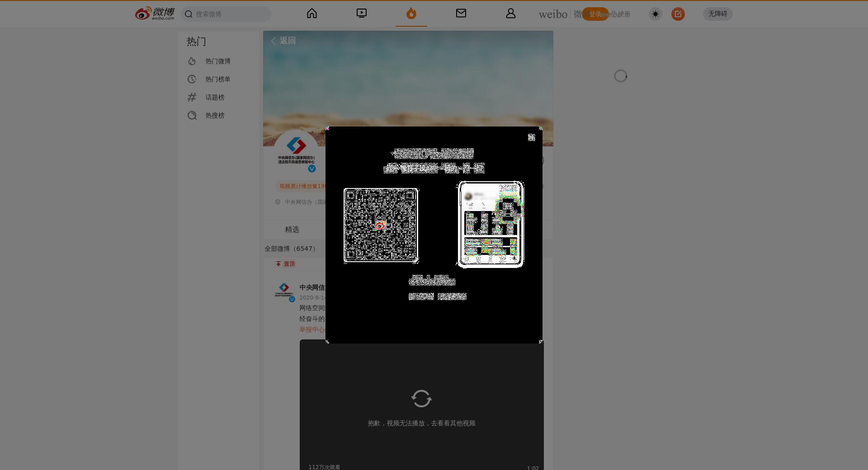
Task: Select 热门榜单 in the sidebar
Action: point(218,79)
